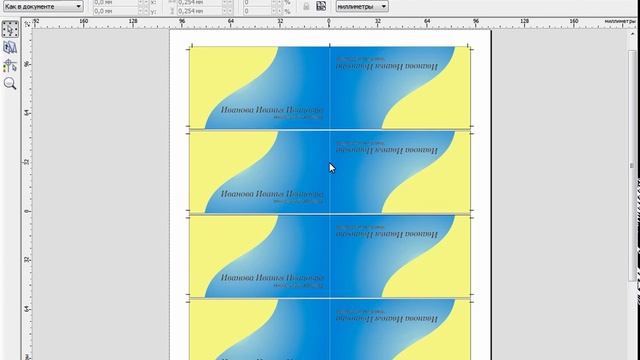Click the y position field showing 0,0 мм
640x360 pixels.
point(116,11)
